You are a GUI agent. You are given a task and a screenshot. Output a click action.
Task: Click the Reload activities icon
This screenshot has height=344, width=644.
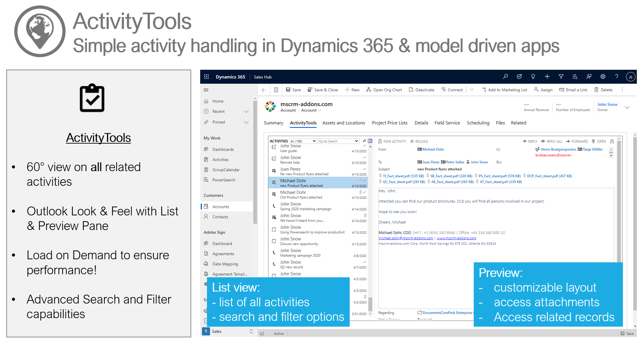[412, 142]
